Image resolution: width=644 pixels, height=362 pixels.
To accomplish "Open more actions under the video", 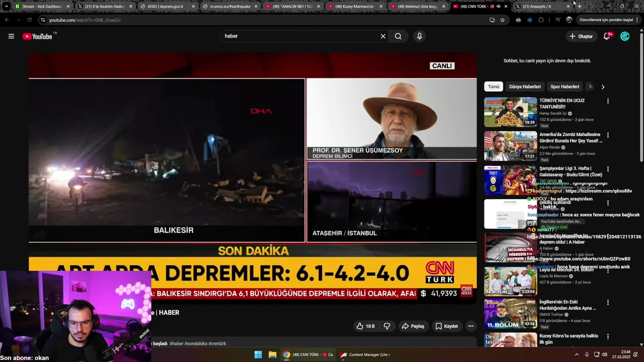I will click(471, 326).
